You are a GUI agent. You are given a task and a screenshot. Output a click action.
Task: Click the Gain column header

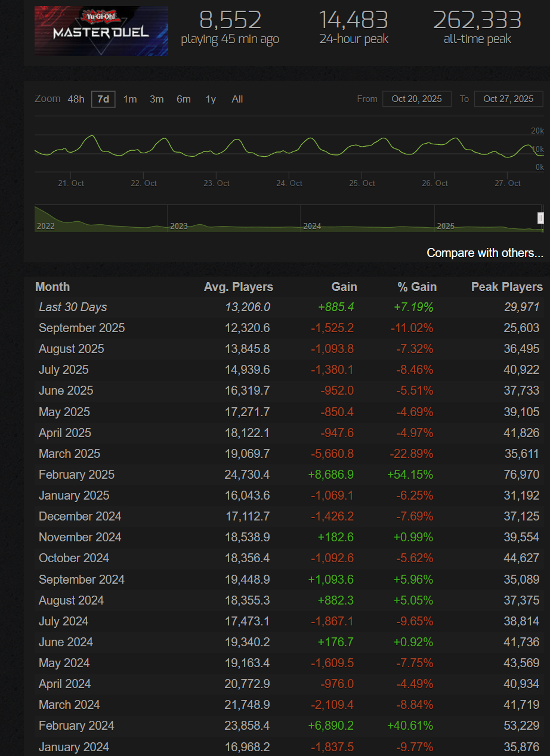[344, 287]
